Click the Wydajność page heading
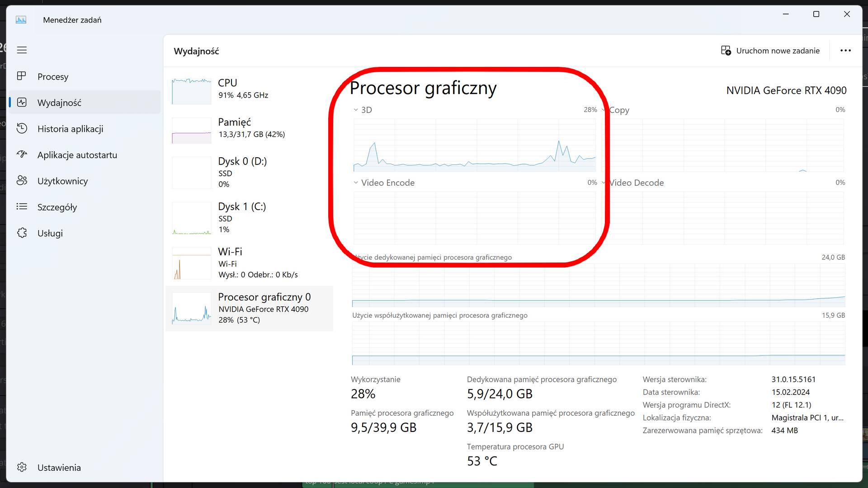This screenshot has height=488, width=868. 196,51
